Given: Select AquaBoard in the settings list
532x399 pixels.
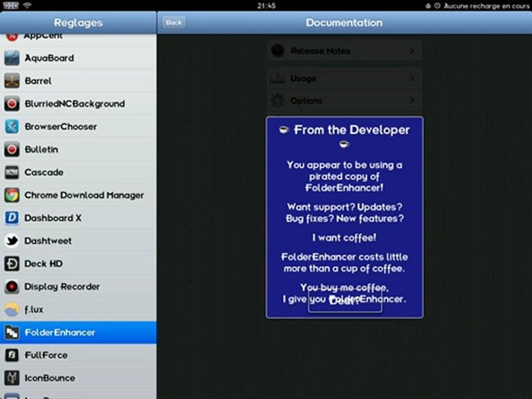Looking at the screenshot, I should [x=78, y=58].
